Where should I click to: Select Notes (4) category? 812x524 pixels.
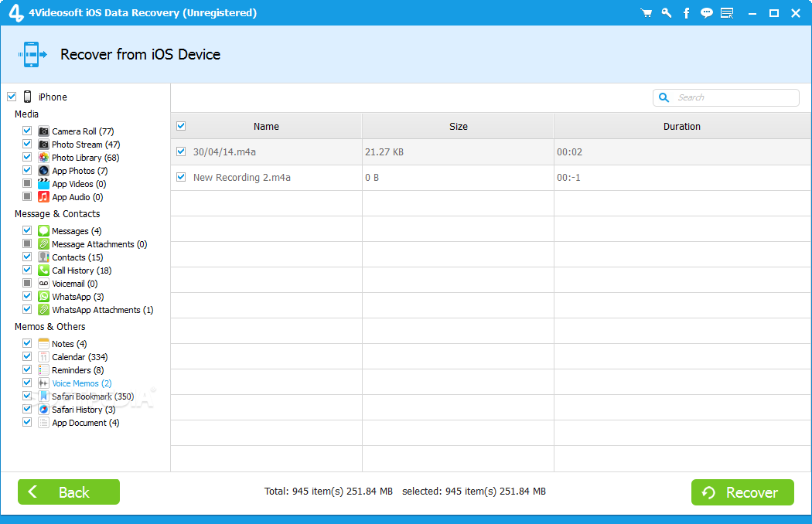click(x=70, y=345)
